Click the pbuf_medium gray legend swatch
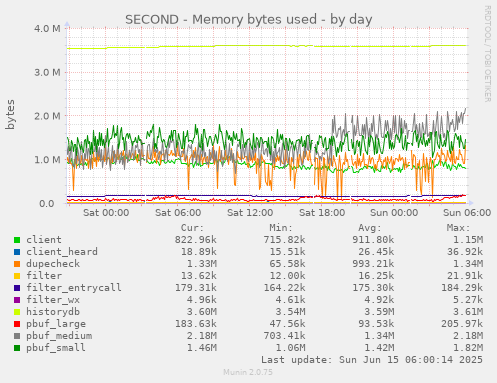 (x=17, y=336)
